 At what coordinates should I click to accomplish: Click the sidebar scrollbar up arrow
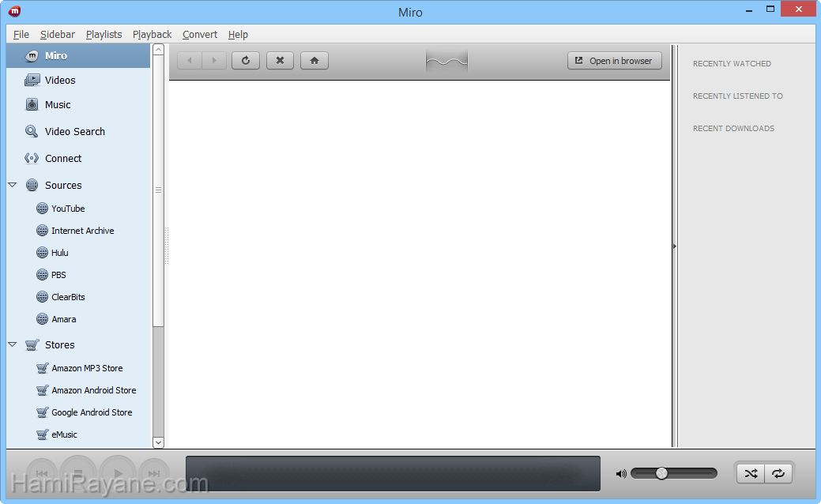(x=158, y=50)
